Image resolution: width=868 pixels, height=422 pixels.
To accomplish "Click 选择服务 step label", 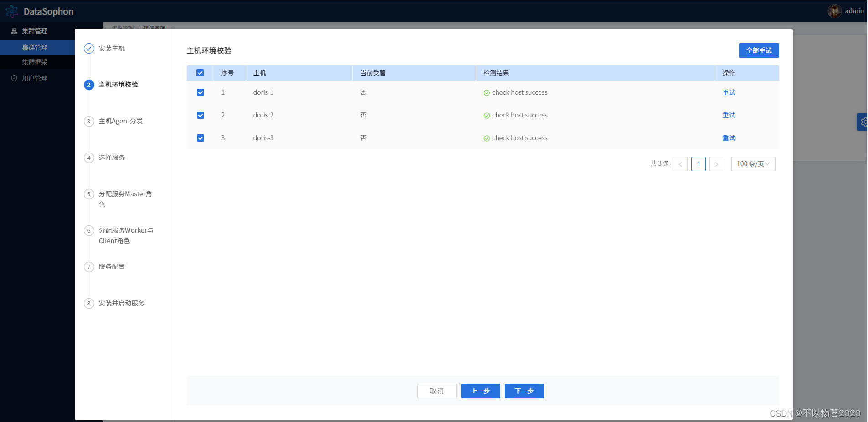I will (x=112, y=158).
